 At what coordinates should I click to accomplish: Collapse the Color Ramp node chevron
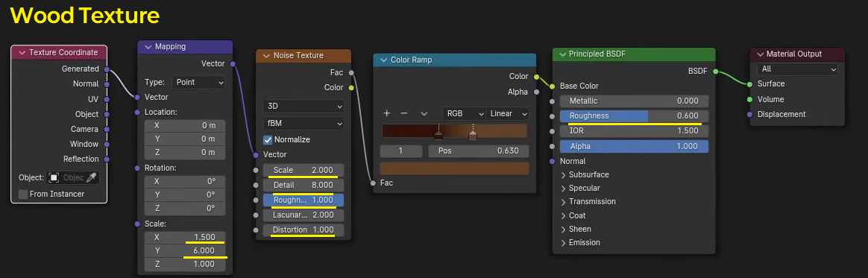point(383,60)
